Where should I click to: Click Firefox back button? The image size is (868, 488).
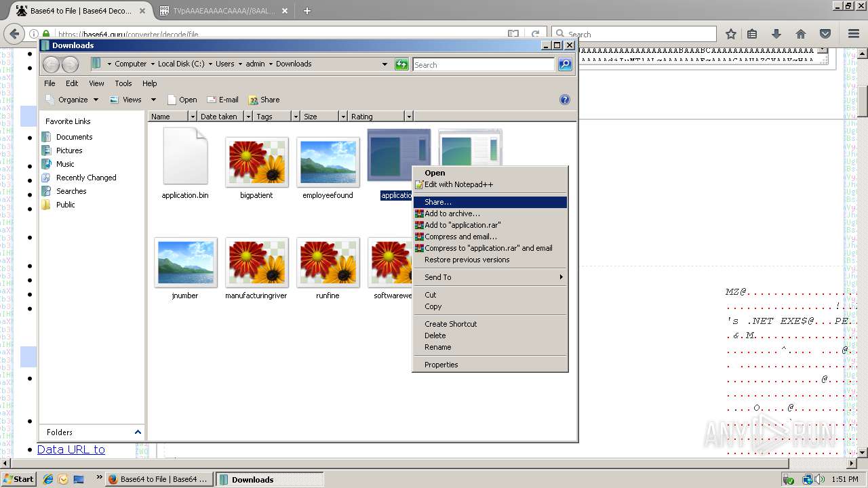click(x=14, y=34)
